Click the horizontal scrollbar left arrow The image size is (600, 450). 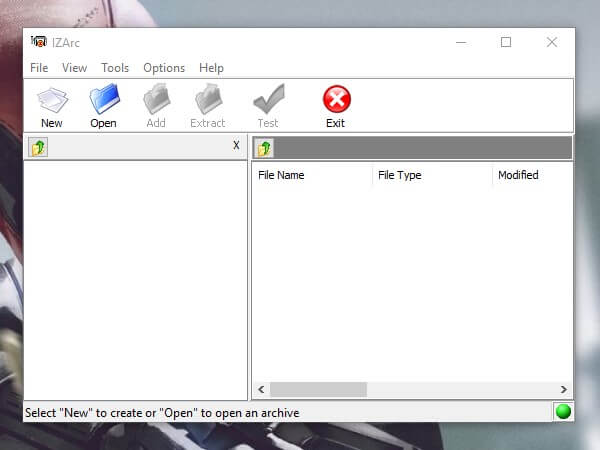261,390
